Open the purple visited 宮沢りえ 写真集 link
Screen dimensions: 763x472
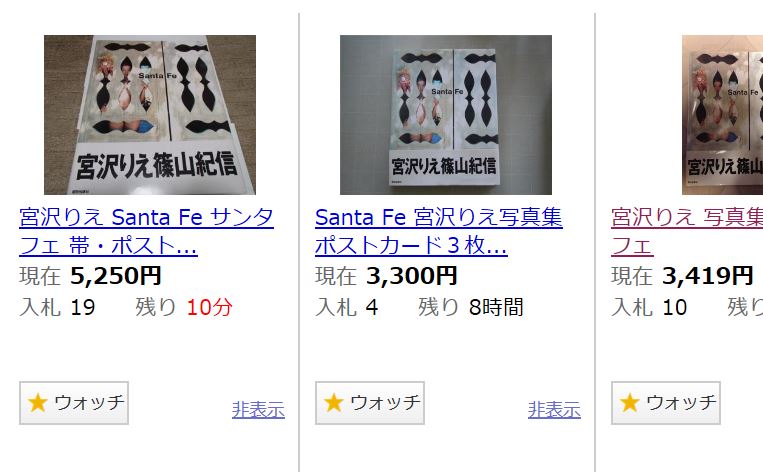pyautogui.click(x=687, y=232)
